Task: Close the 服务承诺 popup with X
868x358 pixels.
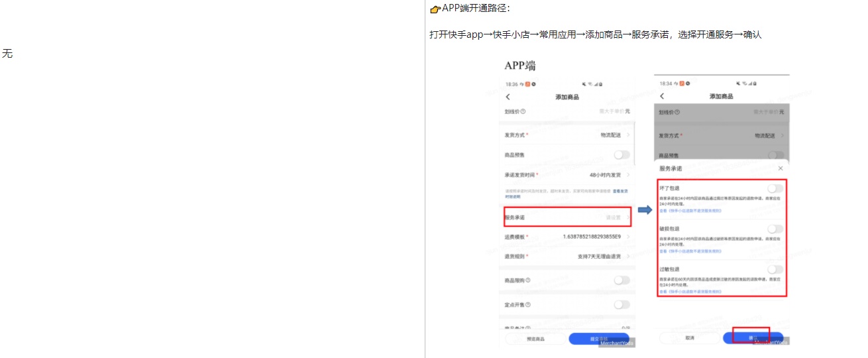Action: tap(780, 168)
